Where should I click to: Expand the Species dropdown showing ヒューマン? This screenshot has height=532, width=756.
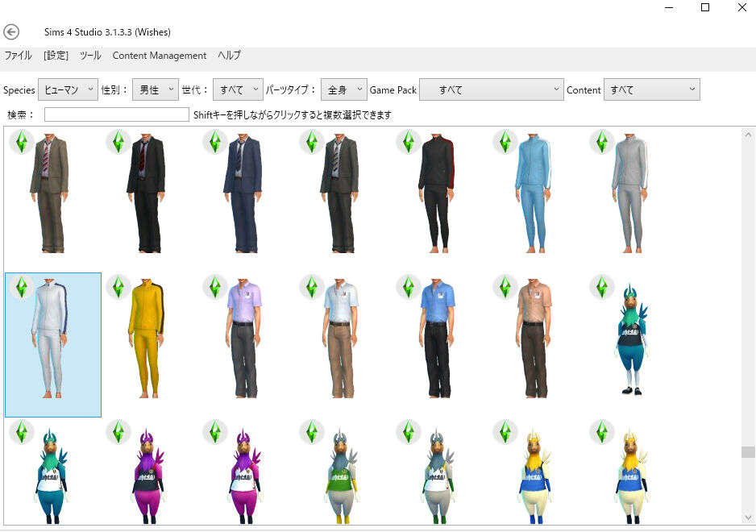[x=68, y=89]
